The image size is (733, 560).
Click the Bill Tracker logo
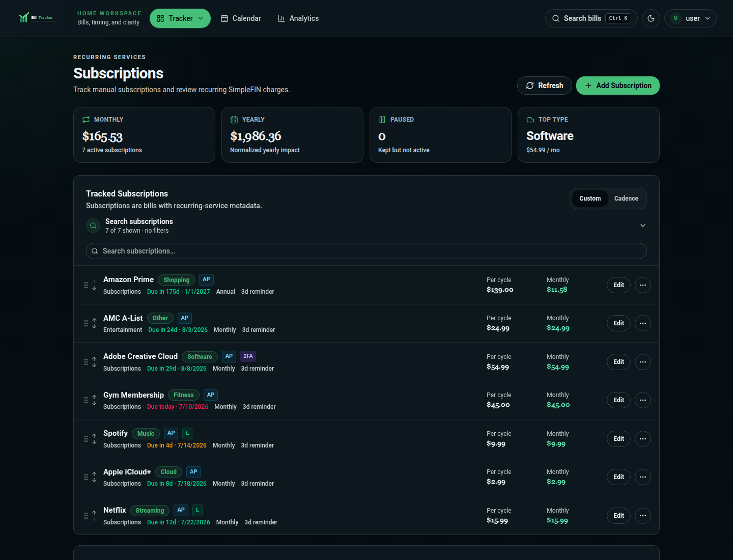click(37, 18)
